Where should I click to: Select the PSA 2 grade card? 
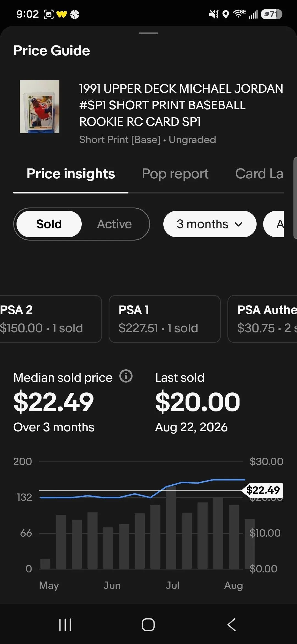[x=51, y=319]
